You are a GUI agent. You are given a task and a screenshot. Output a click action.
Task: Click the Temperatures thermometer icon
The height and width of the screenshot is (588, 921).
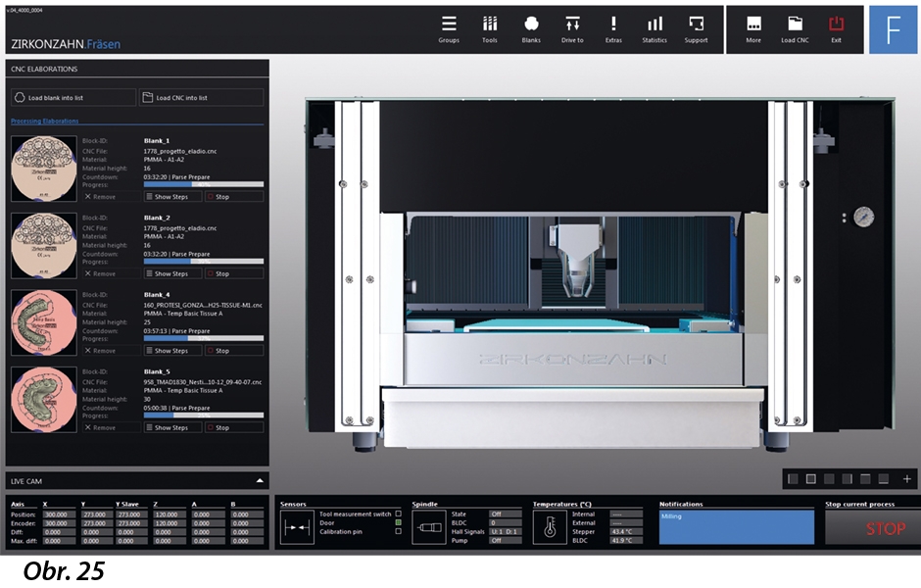(550, 527)
